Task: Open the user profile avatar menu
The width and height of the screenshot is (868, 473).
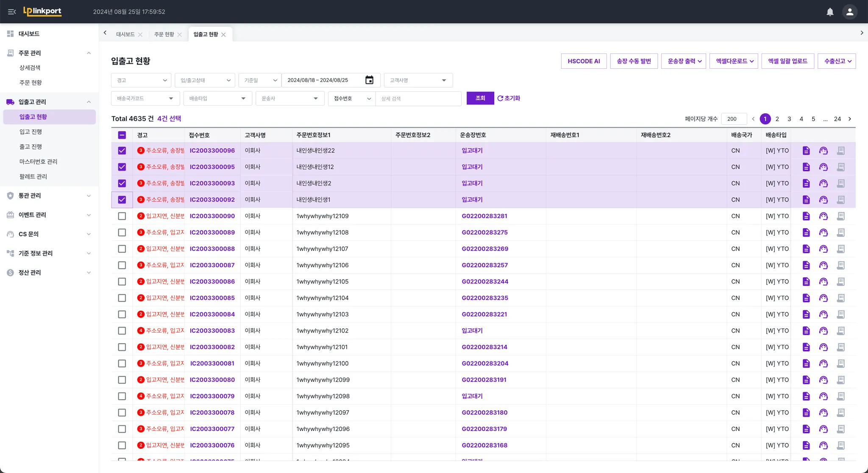Action: pos(849,12)
